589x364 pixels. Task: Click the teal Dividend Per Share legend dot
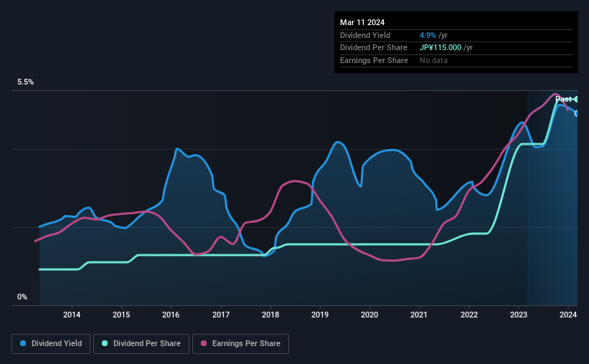pos(105,343)
